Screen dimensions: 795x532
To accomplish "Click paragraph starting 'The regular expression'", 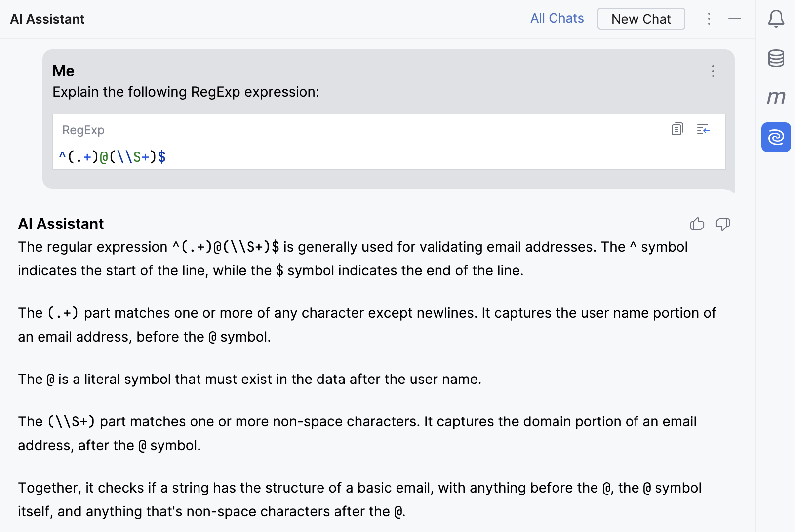I will 353,259.
